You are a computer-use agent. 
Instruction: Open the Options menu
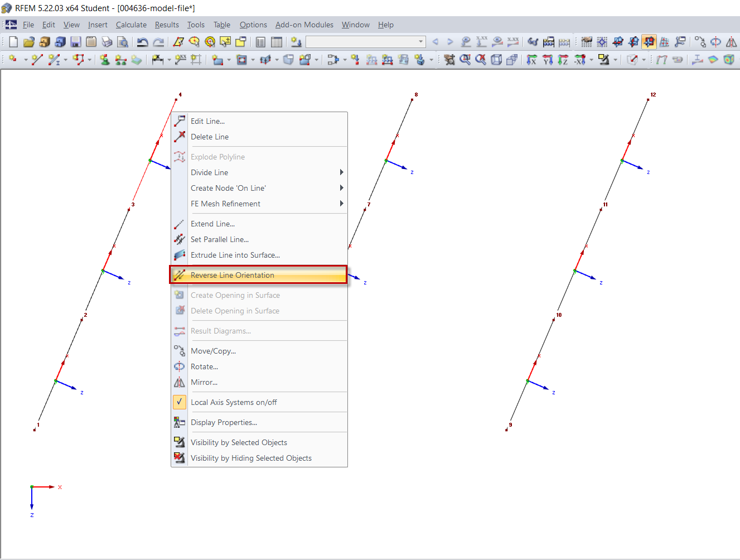click(253, 25)
